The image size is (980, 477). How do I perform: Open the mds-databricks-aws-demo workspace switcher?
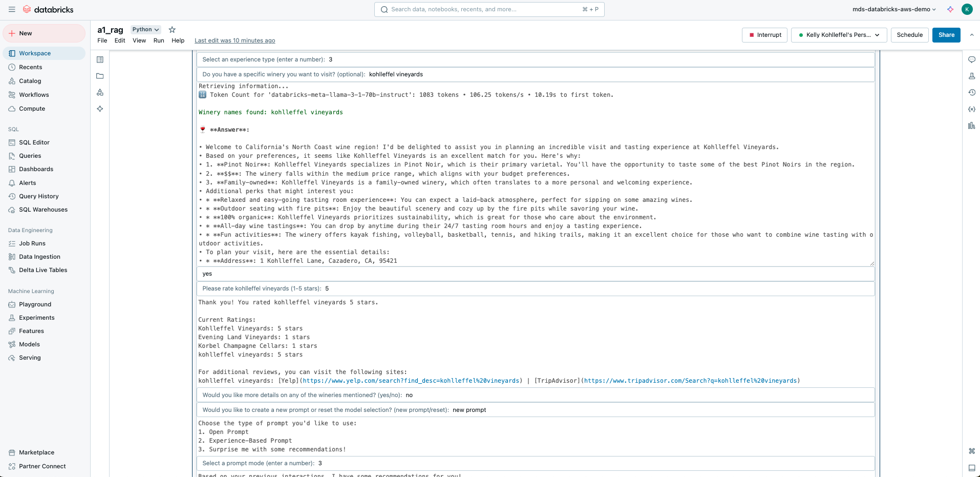click(894, 9)
